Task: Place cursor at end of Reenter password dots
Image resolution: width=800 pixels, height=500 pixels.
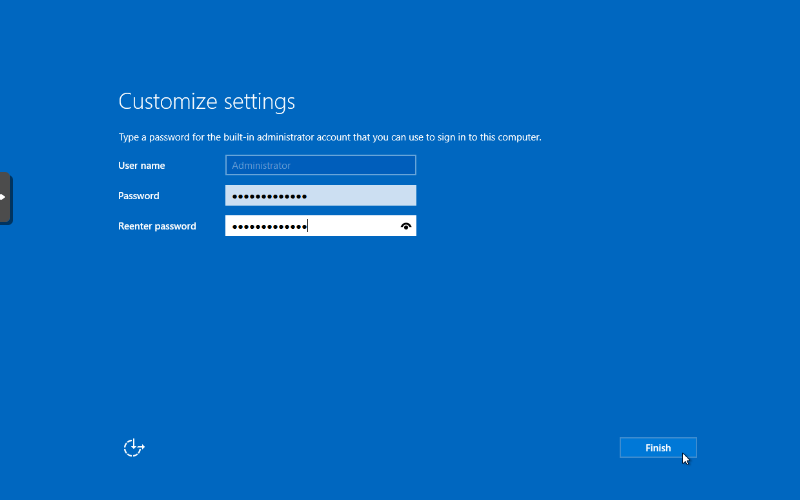Action: click(308, 226)
